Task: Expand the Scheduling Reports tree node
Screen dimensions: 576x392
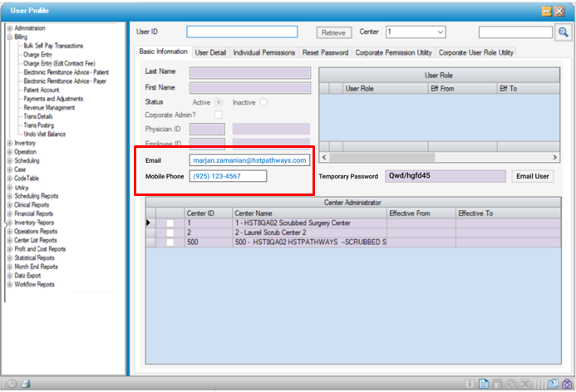Action: [x=9, y=195]
